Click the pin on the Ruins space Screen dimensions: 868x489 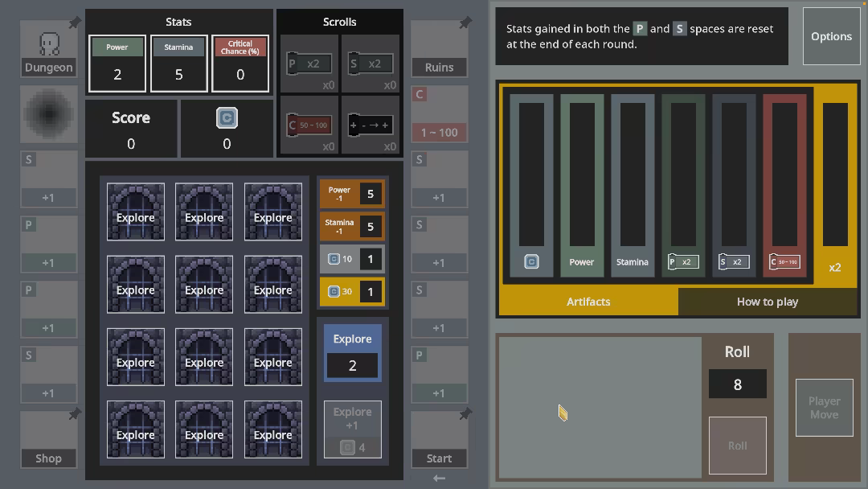(465, 23)
